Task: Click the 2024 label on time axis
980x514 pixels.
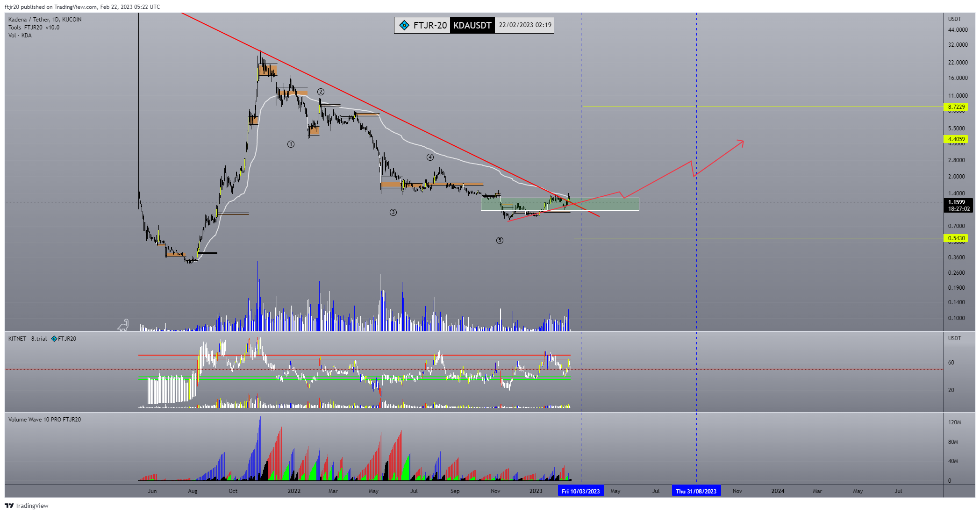Action: click(778, 491)
